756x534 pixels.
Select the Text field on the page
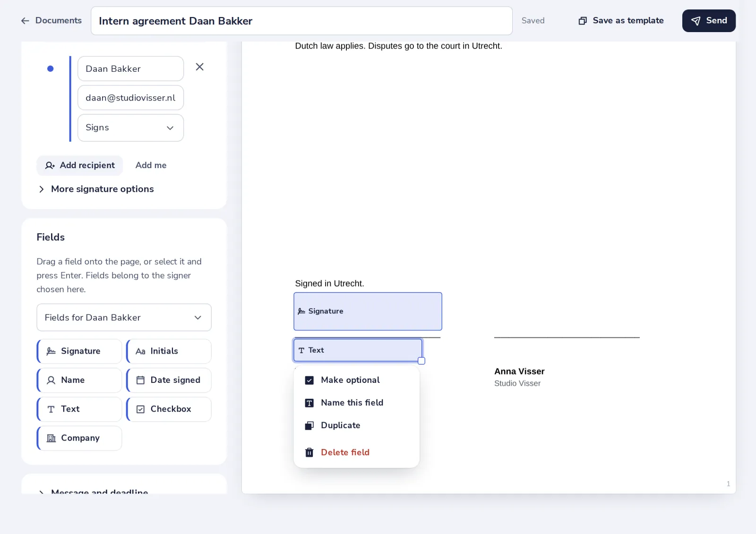pos(358,350)
